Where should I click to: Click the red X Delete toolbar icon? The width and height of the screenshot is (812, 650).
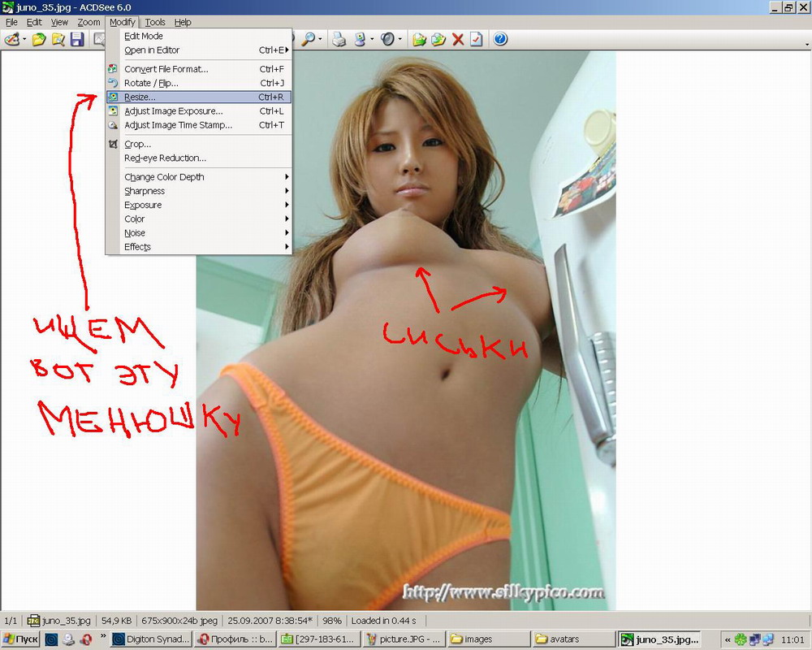pyautogui.click(x=458, y=39)
